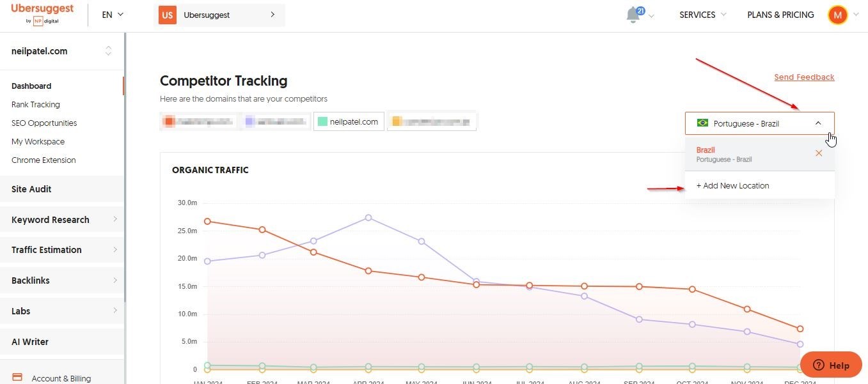This screenshot has width=868, height=384.
Task: Open SEO Opportunities page
Action: (44, 123)
